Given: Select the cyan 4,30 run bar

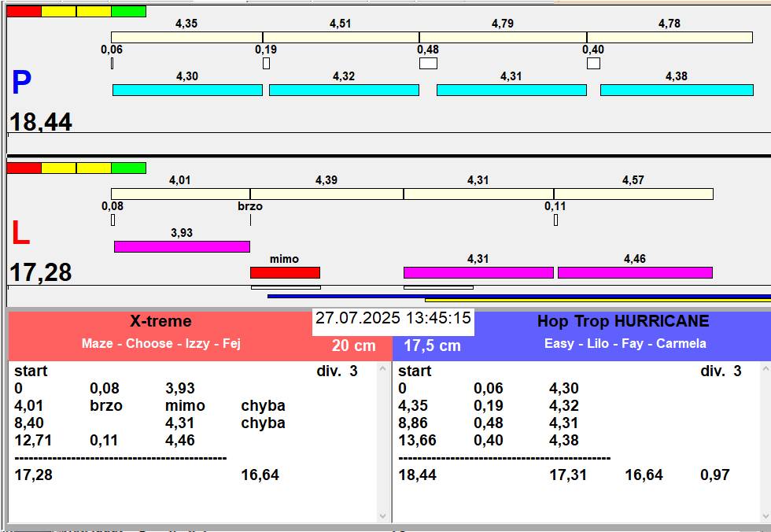Looking at the screenshot, I should click(187, 90).
